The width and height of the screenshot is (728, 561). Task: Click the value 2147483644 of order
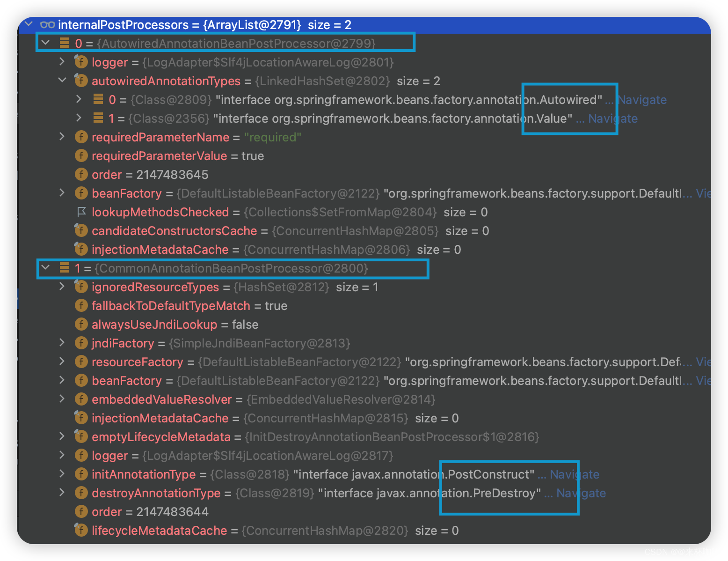point(172,512)
